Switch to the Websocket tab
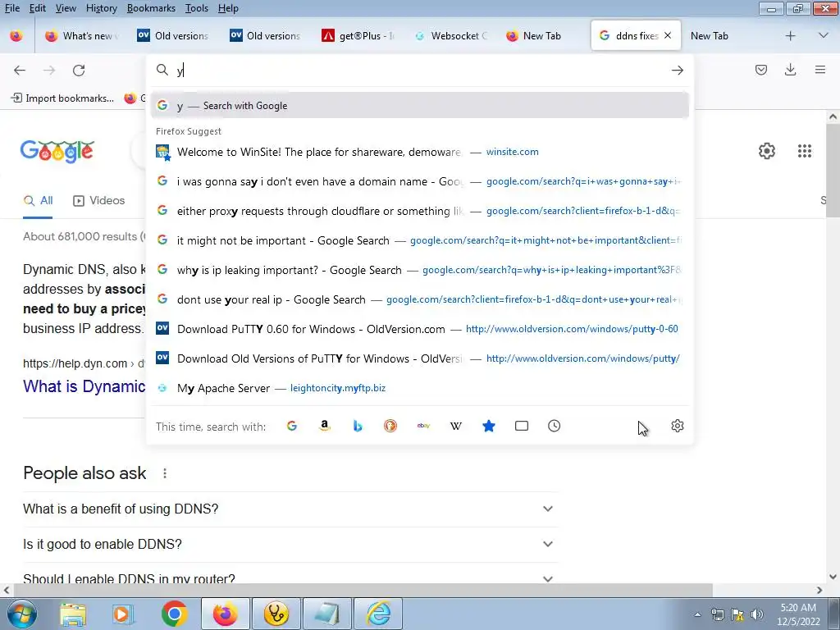The width and height of the screenshot is (840, 630). point(450,36)
